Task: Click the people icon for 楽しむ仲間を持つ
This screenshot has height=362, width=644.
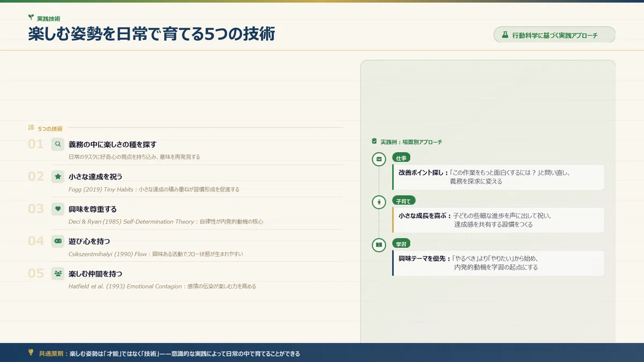Action: [58, 273]
